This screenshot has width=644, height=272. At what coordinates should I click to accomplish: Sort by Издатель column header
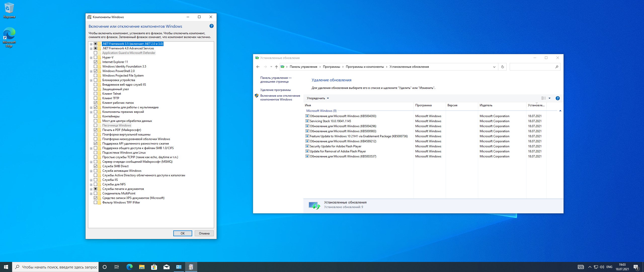point(502,105)
